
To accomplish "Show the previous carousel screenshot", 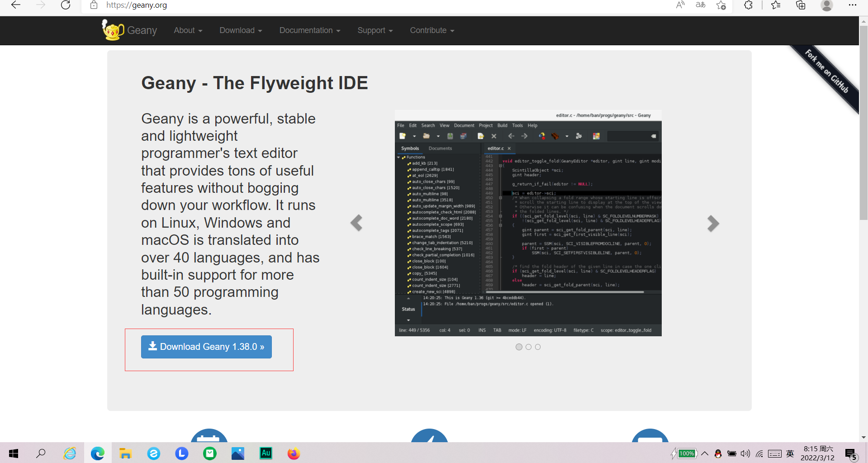I will tap(356, 223).
